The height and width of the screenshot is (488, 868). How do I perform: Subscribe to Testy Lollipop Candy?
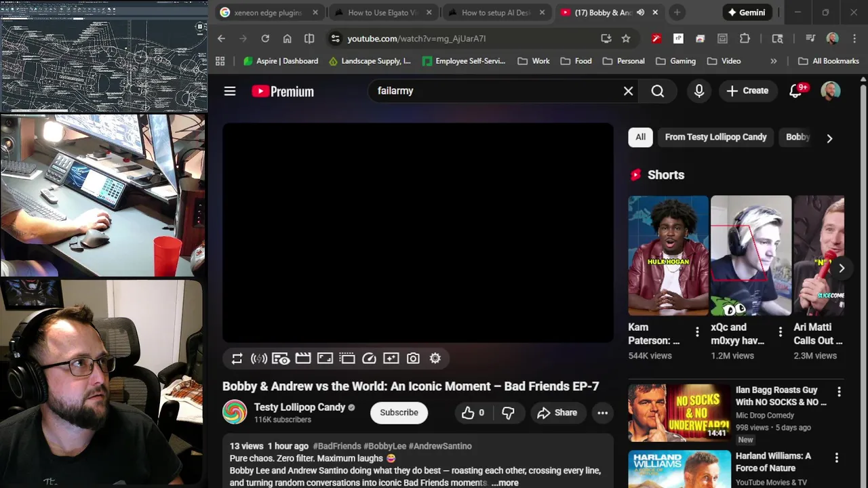click(x=399, y=413)
